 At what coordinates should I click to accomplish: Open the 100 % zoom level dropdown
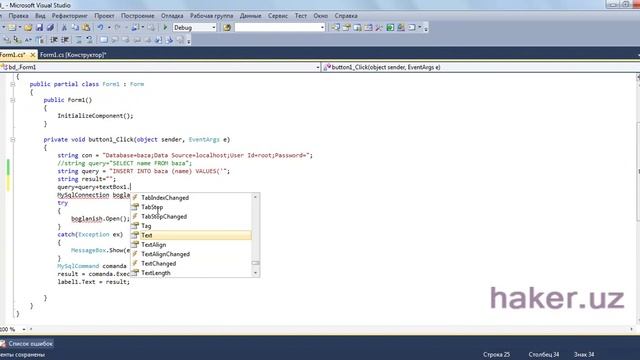24,329
